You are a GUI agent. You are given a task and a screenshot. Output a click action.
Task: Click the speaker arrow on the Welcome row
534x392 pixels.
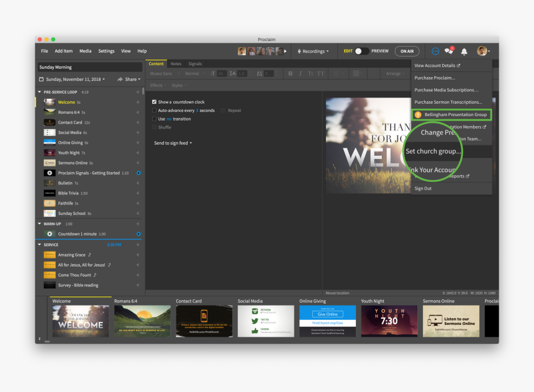[138, 102]
